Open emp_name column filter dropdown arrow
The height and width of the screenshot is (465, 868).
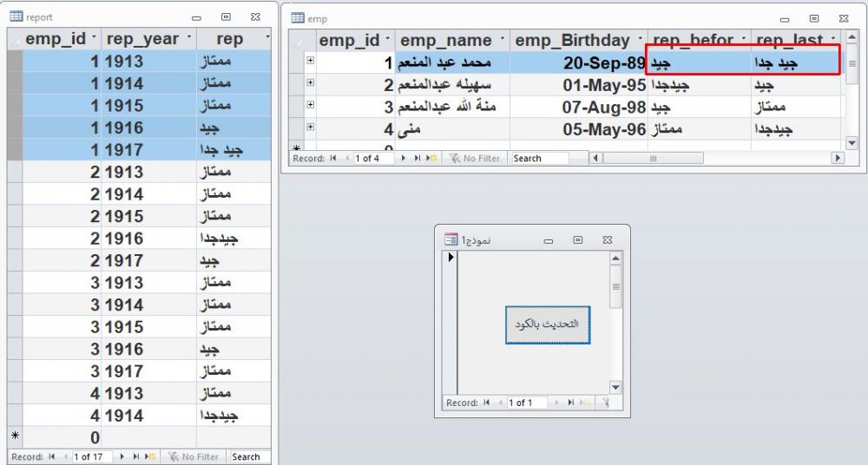501,40
